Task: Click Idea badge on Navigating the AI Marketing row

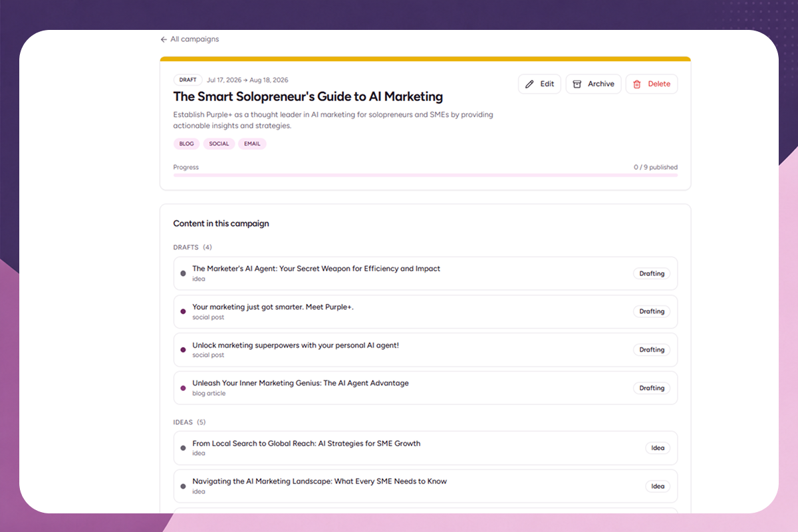Action: 658,486
